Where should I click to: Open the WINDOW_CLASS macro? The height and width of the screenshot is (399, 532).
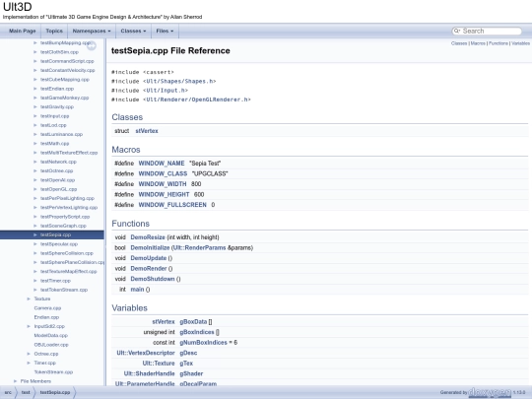click(x=163, y=173)
